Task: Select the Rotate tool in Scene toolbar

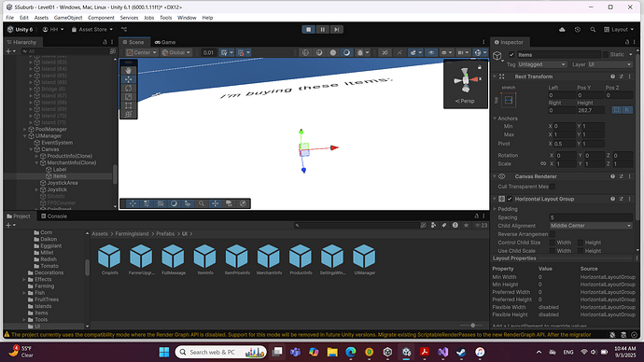Action: pyautogui.click(x=128, y=88)
